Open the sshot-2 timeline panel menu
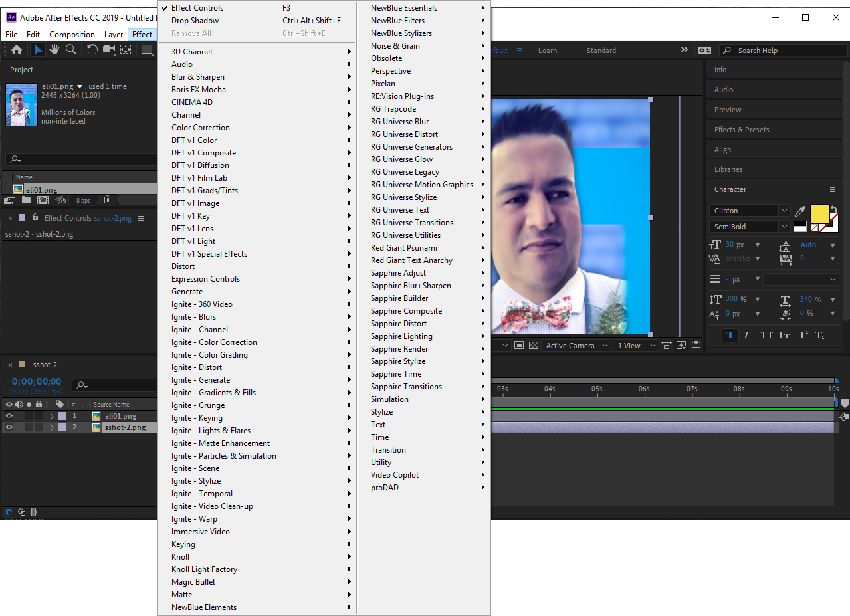Screen dimensions: 850x616 [67, 365]
